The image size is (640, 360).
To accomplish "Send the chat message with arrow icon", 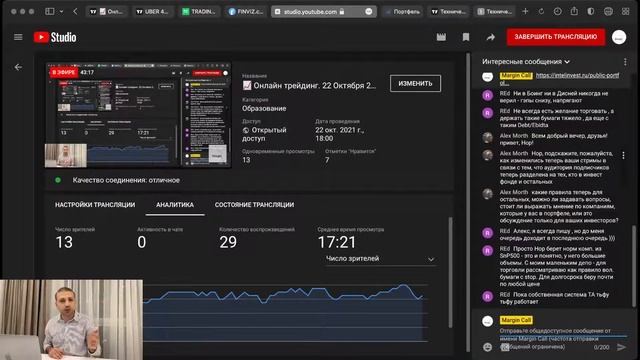I will point(621,347).
